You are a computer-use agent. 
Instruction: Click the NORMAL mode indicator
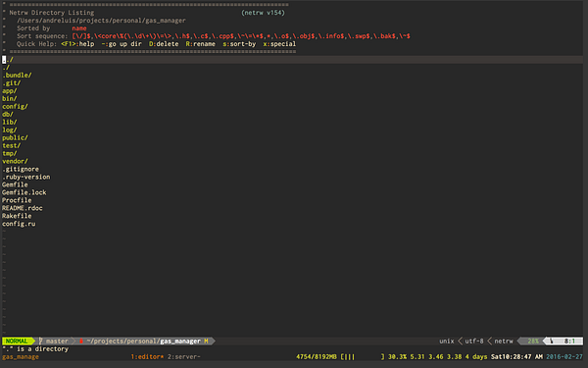[17, 341]
